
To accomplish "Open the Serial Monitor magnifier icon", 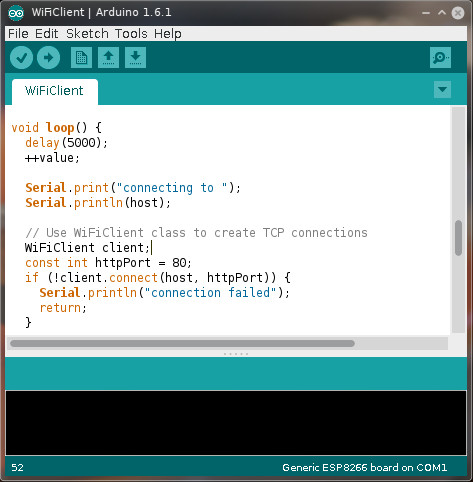I will [x=440, y=58].
